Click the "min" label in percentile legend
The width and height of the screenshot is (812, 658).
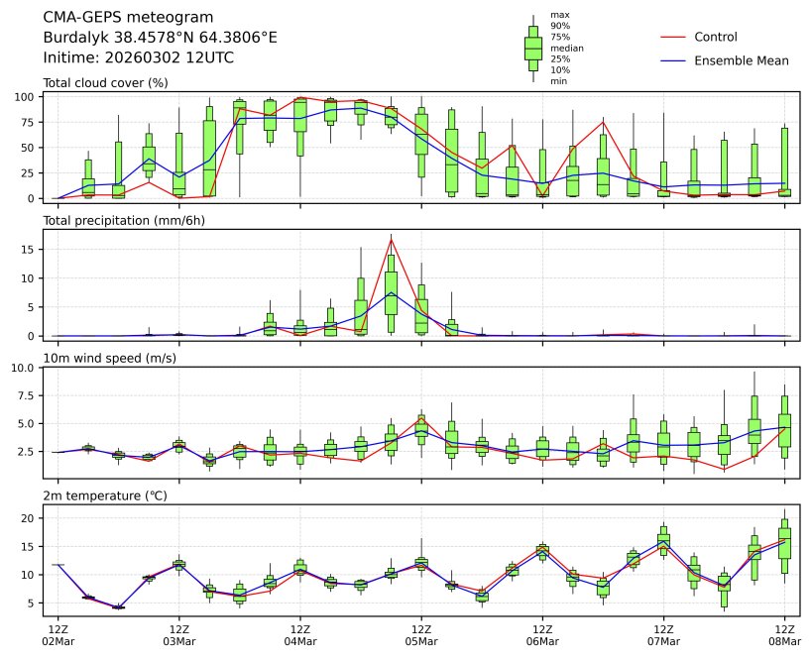(558, 81)
